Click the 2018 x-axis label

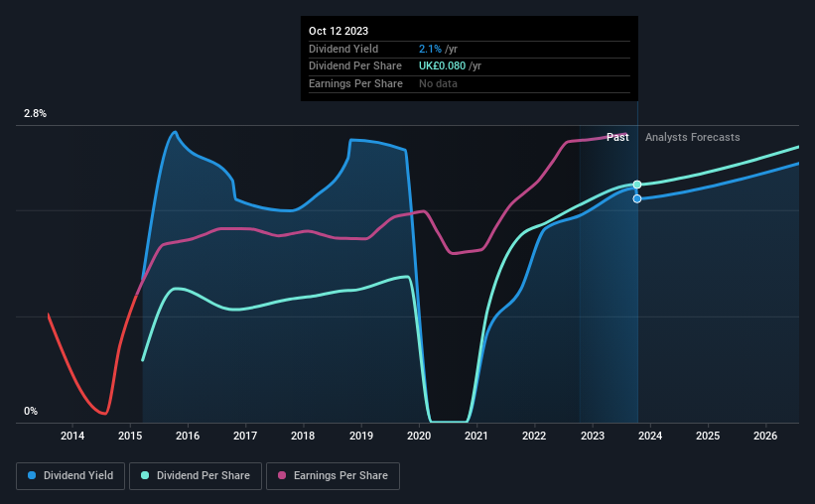[303, 436]
